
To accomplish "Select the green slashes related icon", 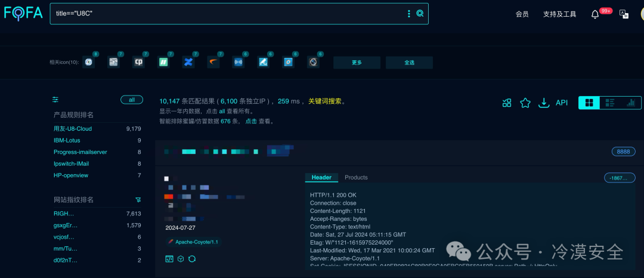I will pos(163,63).
